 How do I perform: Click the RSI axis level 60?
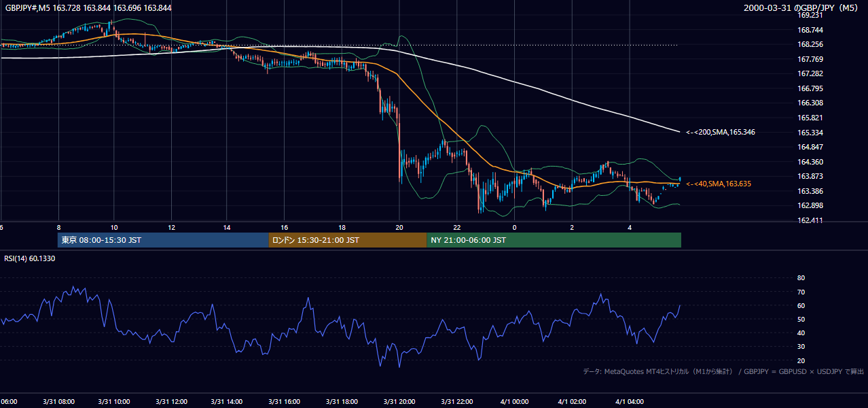[x=801, y=305]
